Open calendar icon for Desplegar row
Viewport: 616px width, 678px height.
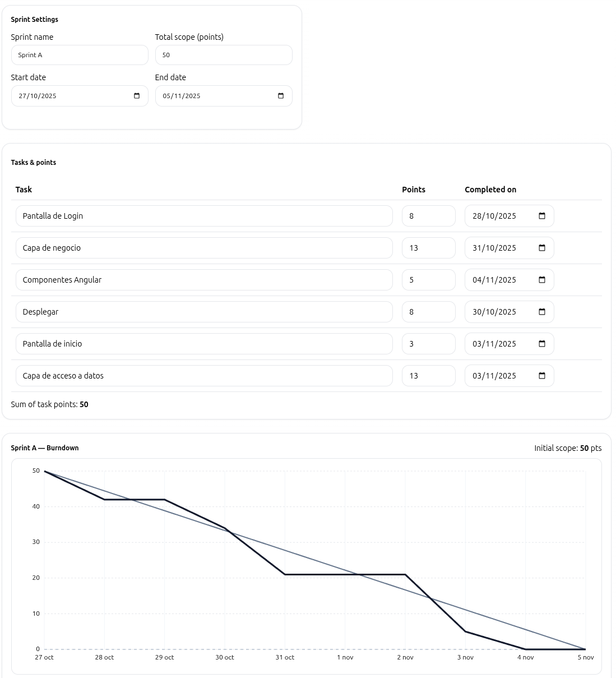tap(542, 312)
